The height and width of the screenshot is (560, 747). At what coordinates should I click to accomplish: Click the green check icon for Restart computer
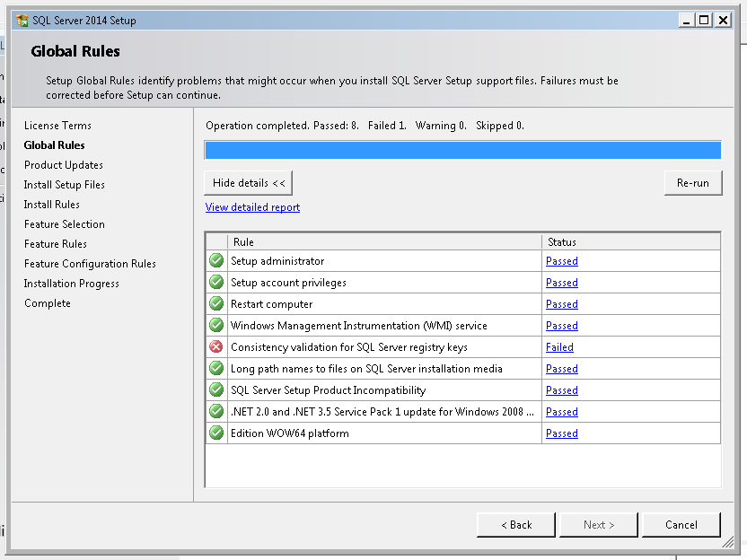[x=216, y=303]
